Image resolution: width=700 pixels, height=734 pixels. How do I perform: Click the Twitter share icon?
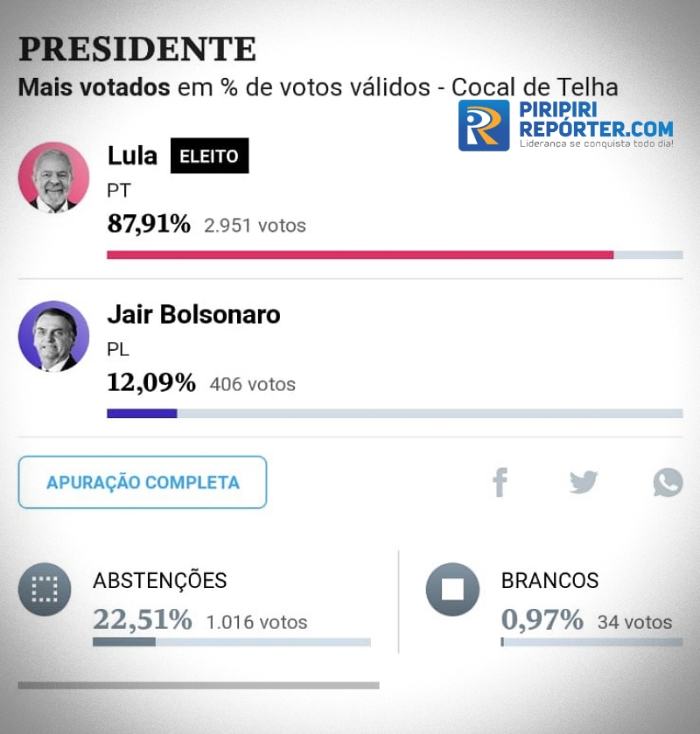coord(583,482)
